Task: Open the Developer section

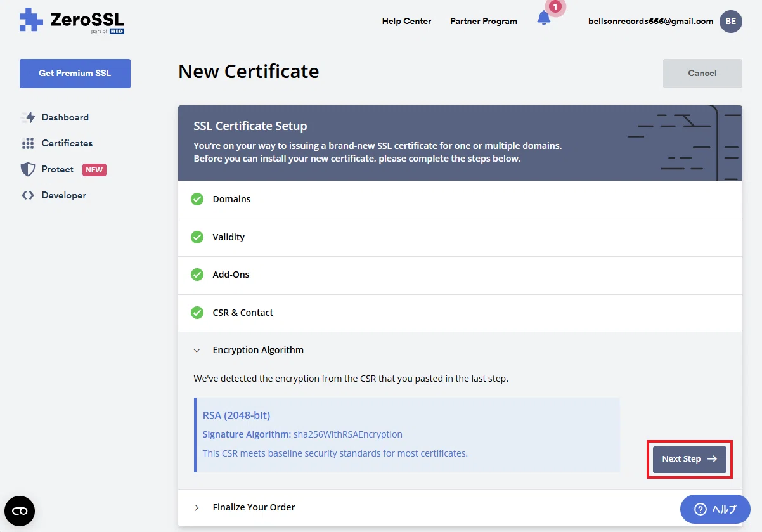Action: tap(64, 195)
